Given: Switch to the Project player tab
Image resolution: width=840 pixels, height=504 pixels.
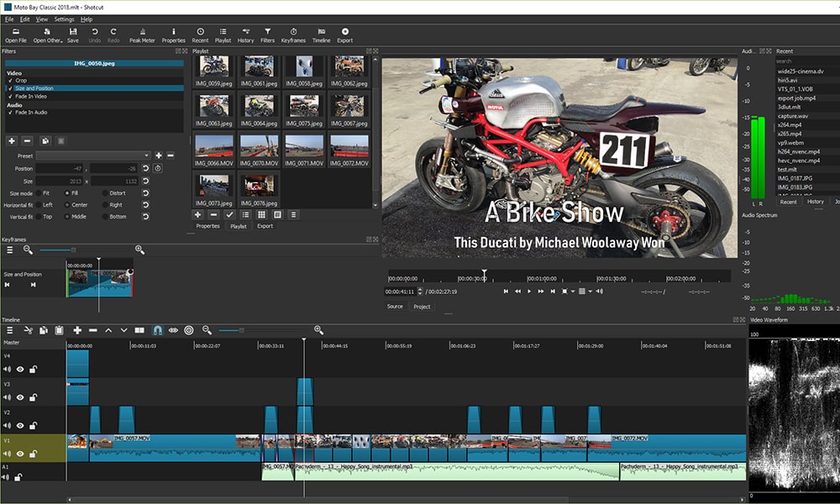Looking at the screenshot, I should (423, 307).
